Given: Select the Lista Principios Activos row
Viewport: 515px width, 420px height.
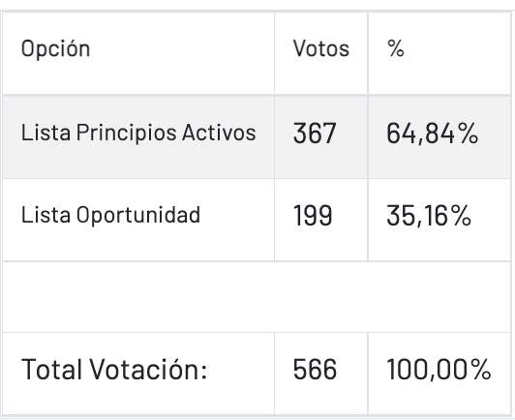Looking at the screenshot, I should click(257, 137).
